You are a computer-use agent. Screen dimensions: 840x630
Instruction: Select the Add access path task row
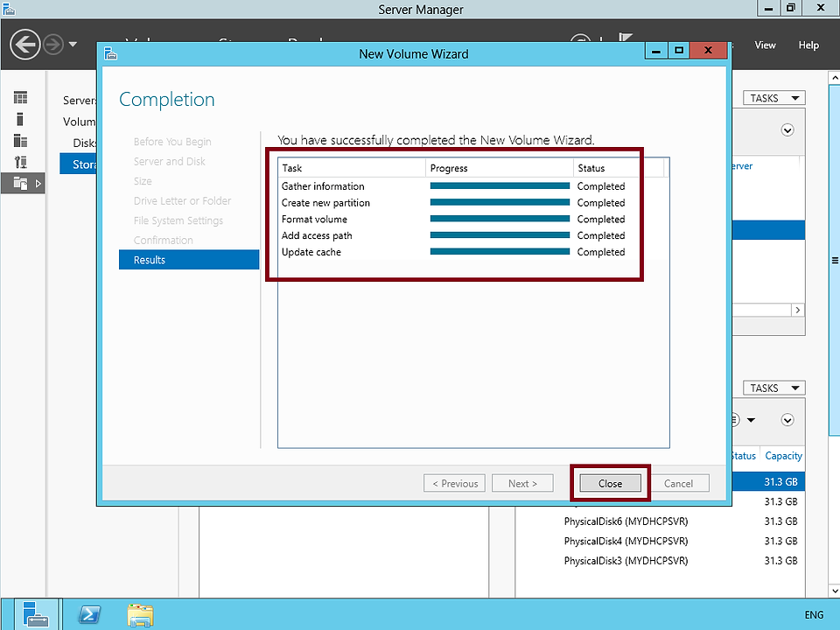473,235
